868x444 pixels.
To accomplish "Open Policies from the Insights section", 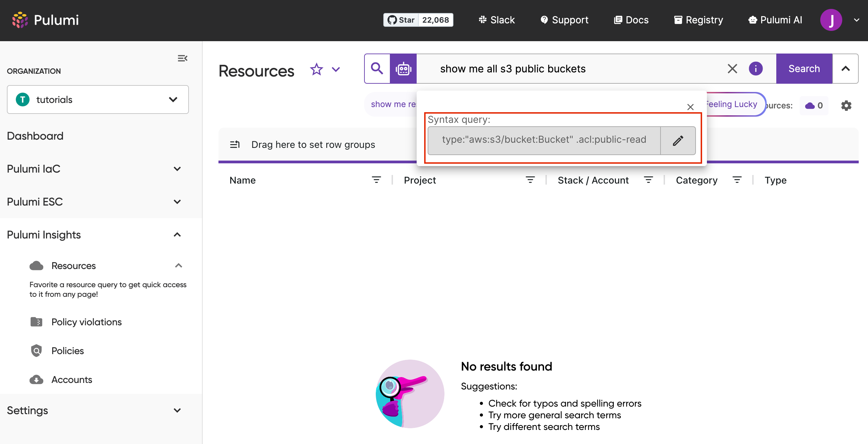I will point(67,350).
